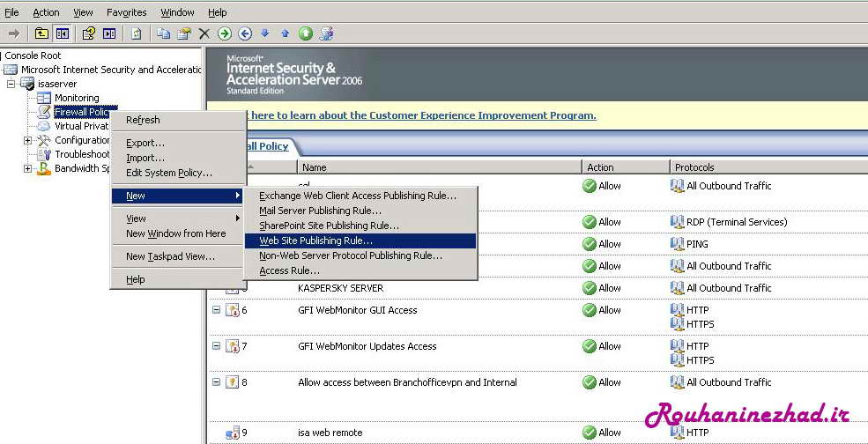Image resolution: width=868 pixels, height=444 pixels.
Task: Select SharePoint Site Publishing Rule...
Action: 360,226
